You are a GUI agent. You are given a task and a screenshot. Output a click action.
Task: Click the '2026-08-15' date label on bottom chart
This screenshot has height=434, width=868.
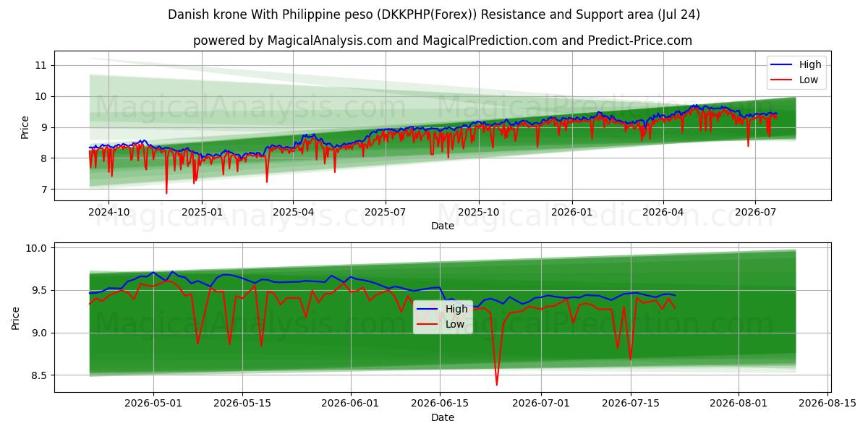[x=828, y=405]
